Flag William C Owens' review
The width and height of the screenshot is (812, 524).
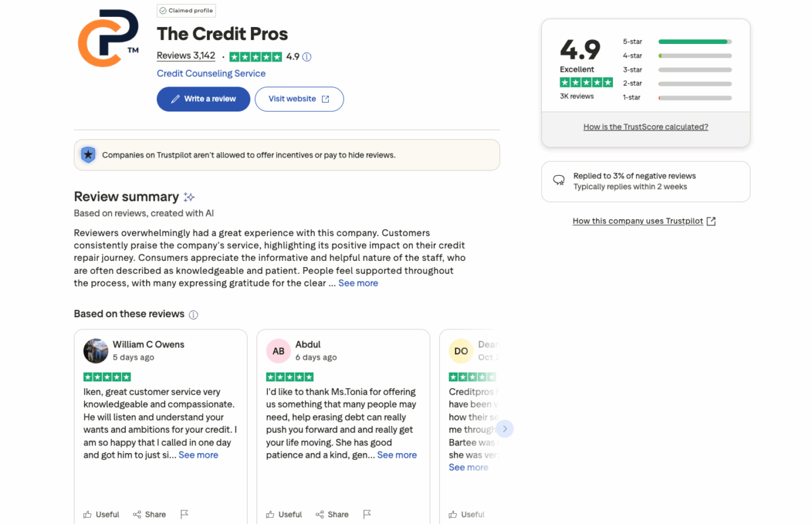click(x=184, y=514)
